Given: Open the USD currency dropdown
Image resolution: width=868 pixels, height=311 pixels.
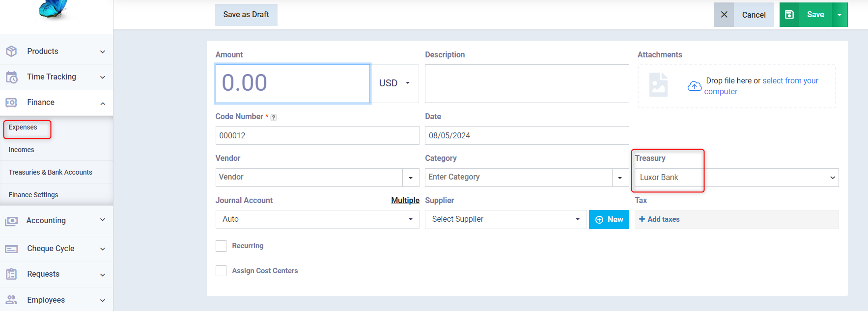Looking at the screenshot, I should tap(394, 83).
